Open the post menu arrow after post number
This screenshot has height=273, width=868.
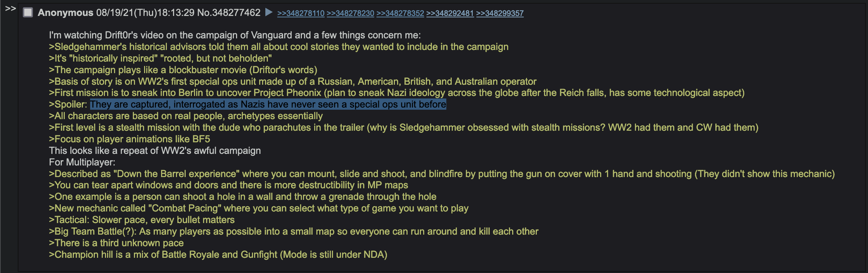click(269, 13)
